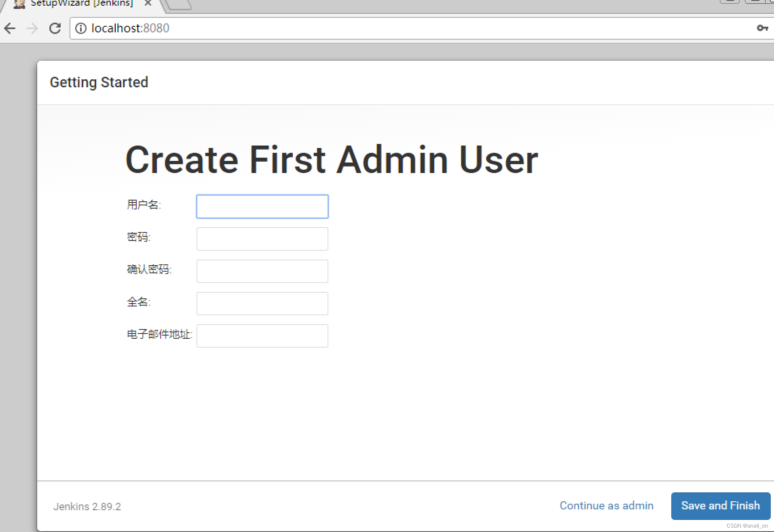Click the 确认密码 confirm password field
The width and height of the screenshot is (774, 532).
262,271
